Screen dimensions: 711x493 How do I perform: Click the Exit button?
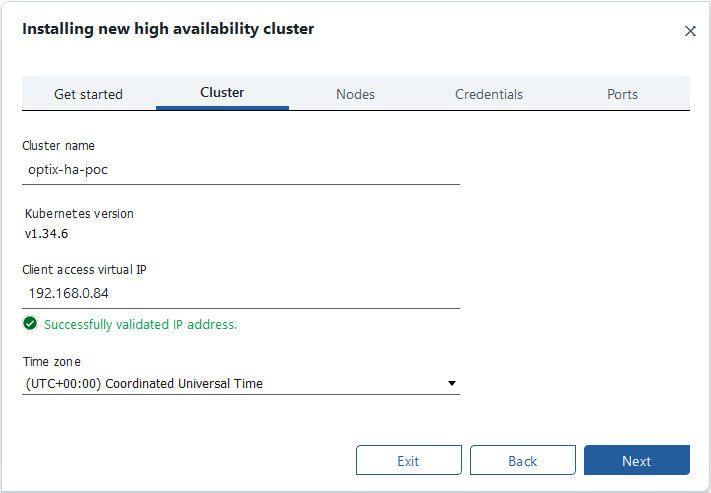pyautogui.click(x=409, y=460)
